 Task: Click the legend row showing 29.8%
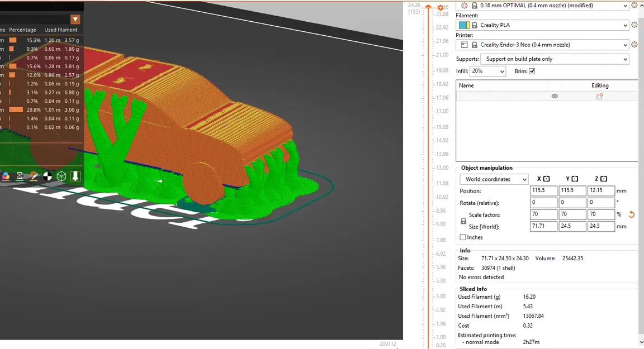(40, 110)
